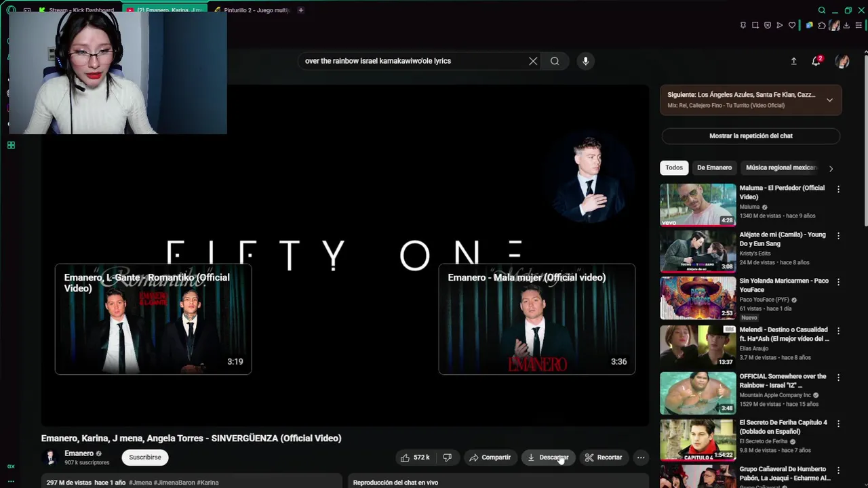Show more category chips with right arrow
The width and height of the screenshot is (868, 488).
tap(831, 168)
